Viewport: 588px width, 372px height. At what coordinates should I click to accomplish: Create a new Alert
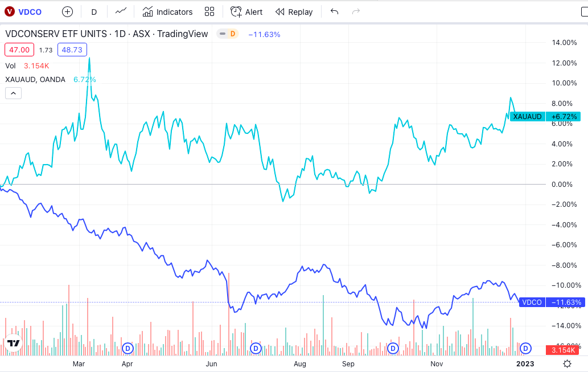click(x=246, y=12)
